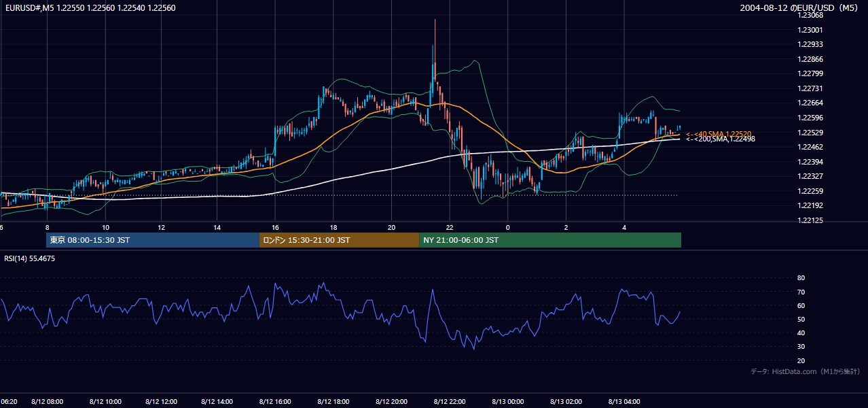Click hour label 0 on chart axis
Viewport: 868px width, 408px height.
tap(508, 227)
